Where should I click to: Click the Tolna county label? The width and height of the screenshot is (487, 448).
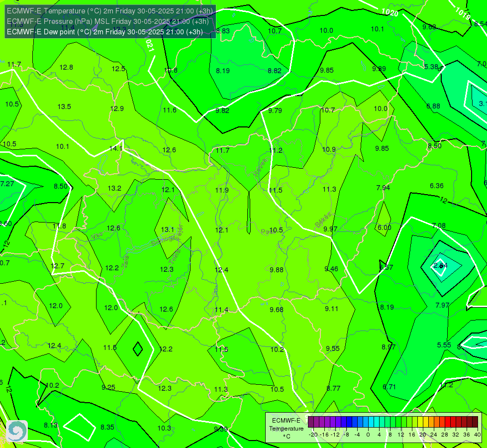pyautogui.click(x=175, y=257)
